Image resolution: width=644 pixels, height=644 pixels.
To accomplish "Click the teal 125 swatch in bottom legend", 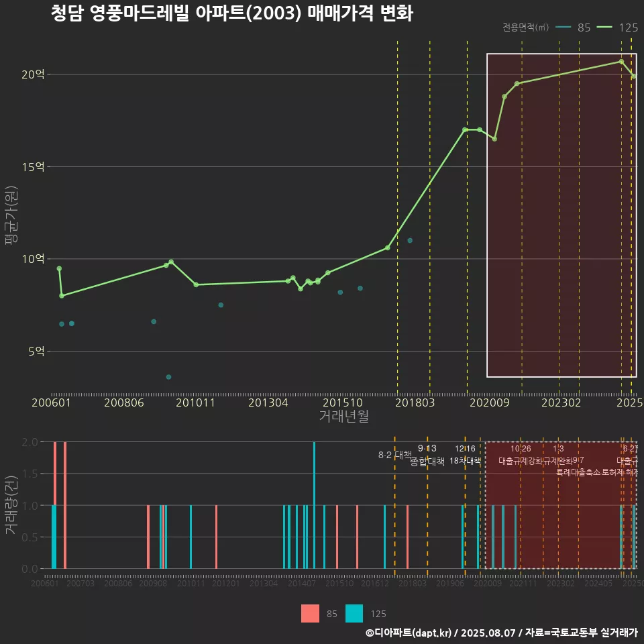I will click(354, 614).
